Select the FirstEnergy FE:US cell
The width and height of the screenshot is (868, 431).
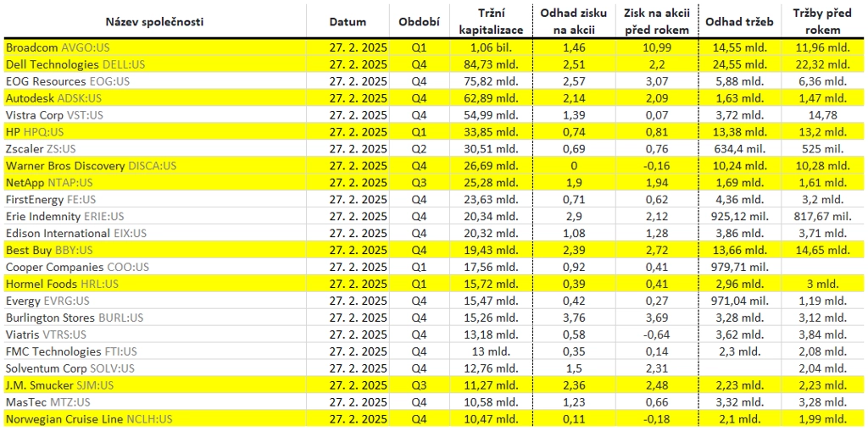click(154, 200)
